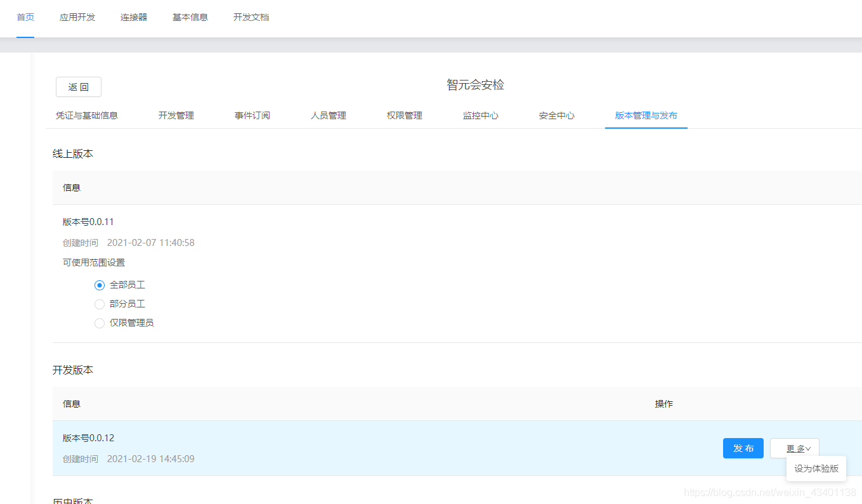The height and width of the screenshot is (504, 862).
Task: Click the timestamp 2021-02-07 11:40:58
Action: (x=151, y=243)
